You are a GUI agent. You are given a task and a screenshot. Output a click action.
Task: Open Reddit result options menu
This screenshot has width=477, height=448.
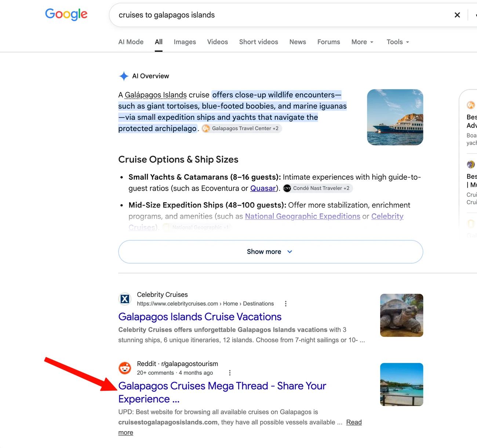coord(230,373)
